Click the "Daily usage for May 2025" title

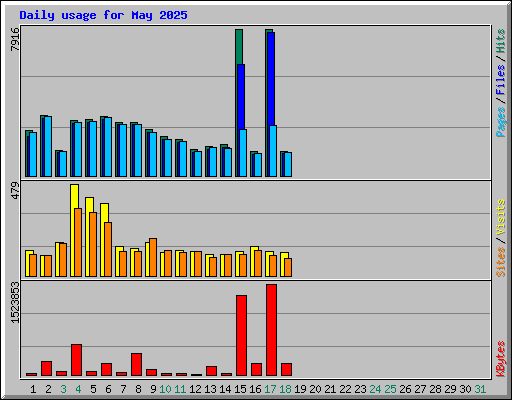[103, 15]
